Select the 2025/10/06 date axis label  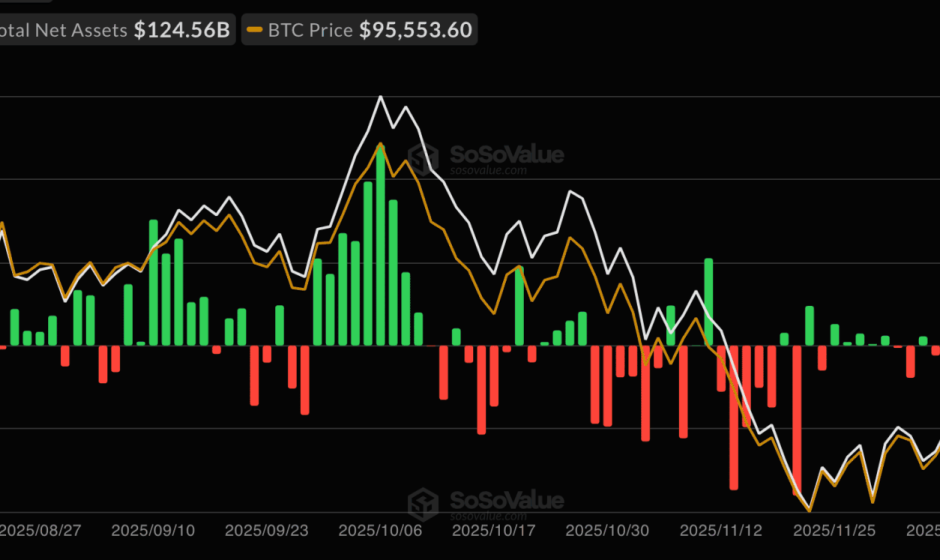(381, 528)
